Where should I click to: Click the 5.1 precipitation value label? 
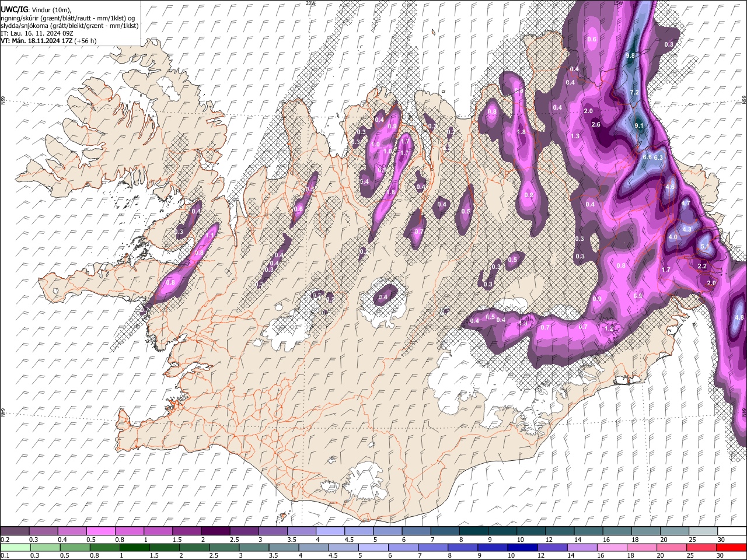pyautogui.click(x=705, y=246)
